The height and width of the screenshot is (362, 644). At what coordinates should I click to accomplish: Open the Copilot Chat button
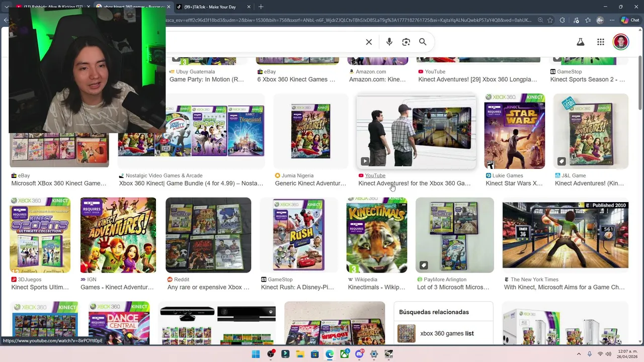[x=630, y=20]
